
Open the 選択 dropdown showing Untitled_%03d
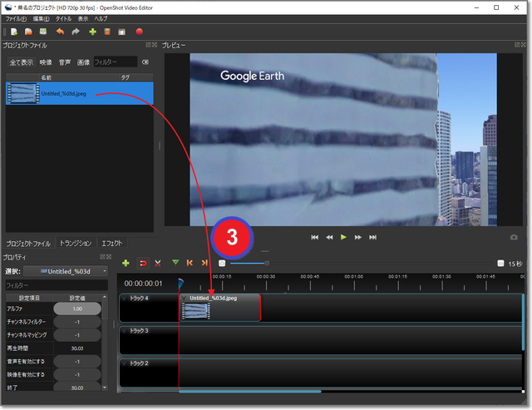click(x=66, y=271)
